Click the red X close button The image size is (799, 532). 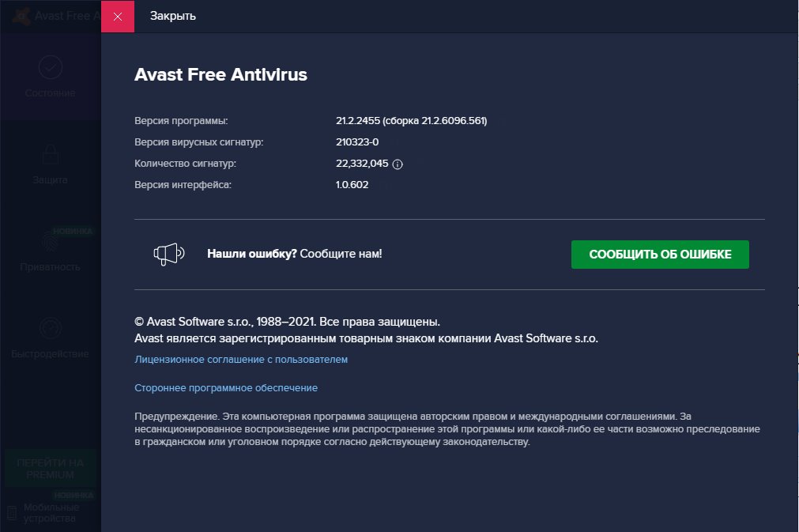coord(118,17)
